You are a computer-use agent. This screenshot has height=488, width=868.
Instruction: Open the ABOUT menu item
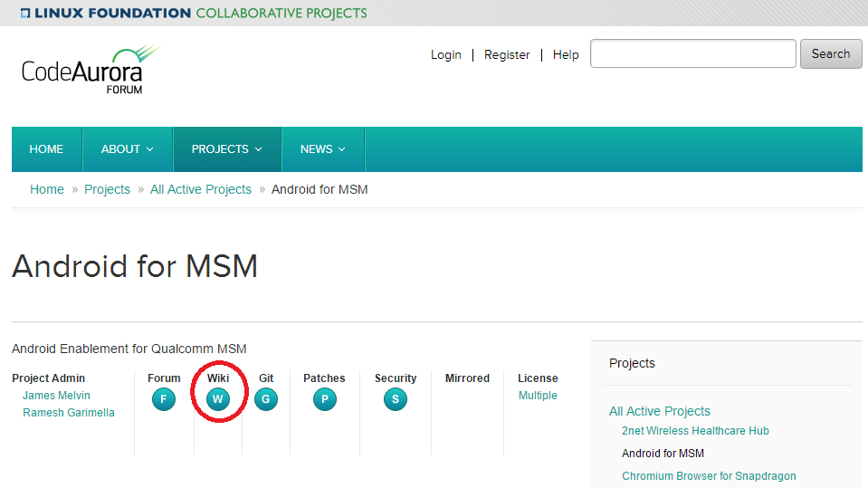128,149
